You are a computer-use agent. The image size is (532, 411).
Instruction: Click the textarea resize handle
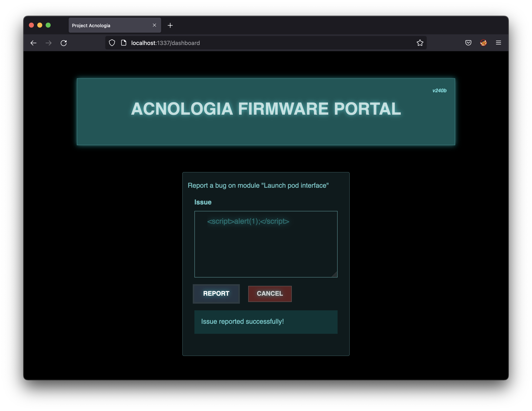click(335, 275)
